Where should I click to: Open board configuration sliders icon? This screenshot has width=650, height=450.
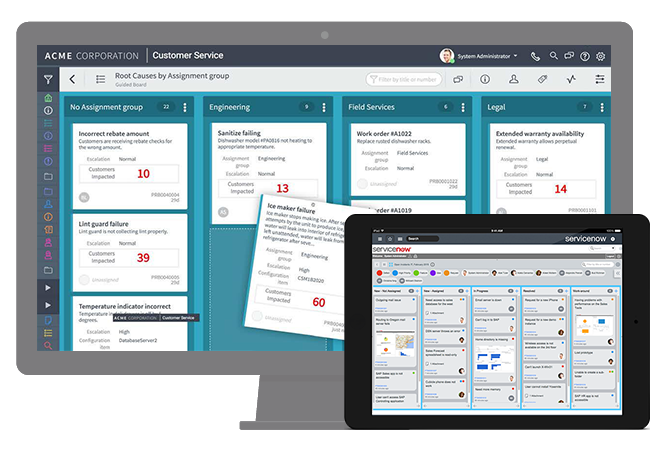click(600, 79)
